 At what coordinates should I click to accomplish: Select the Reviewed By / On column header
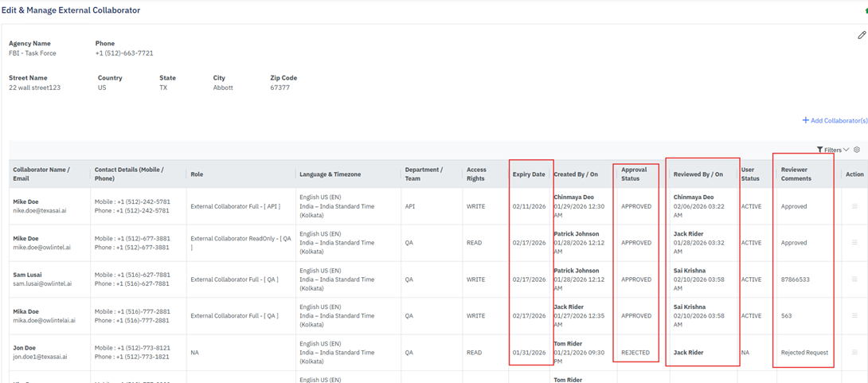(698, 174)
